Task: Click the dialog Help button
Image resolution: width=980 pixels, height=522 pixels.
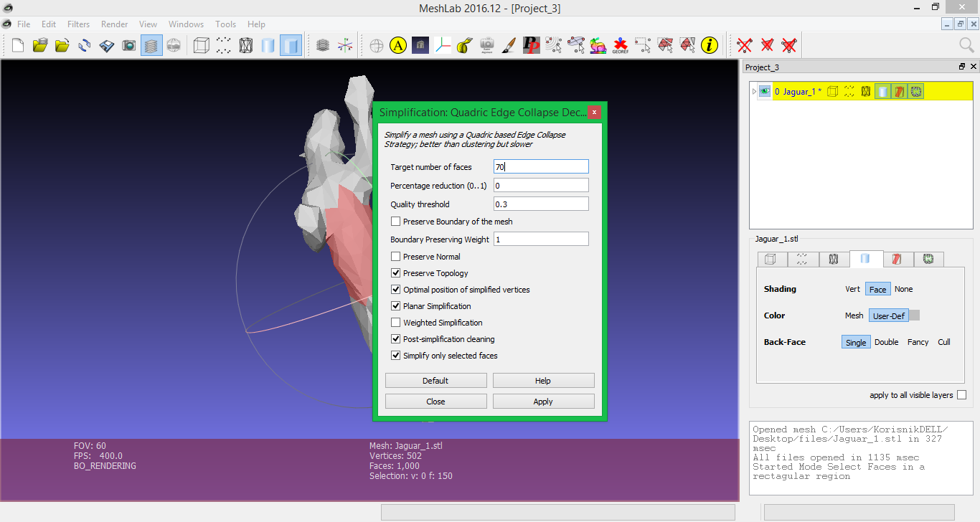Action: pos(543,381)
